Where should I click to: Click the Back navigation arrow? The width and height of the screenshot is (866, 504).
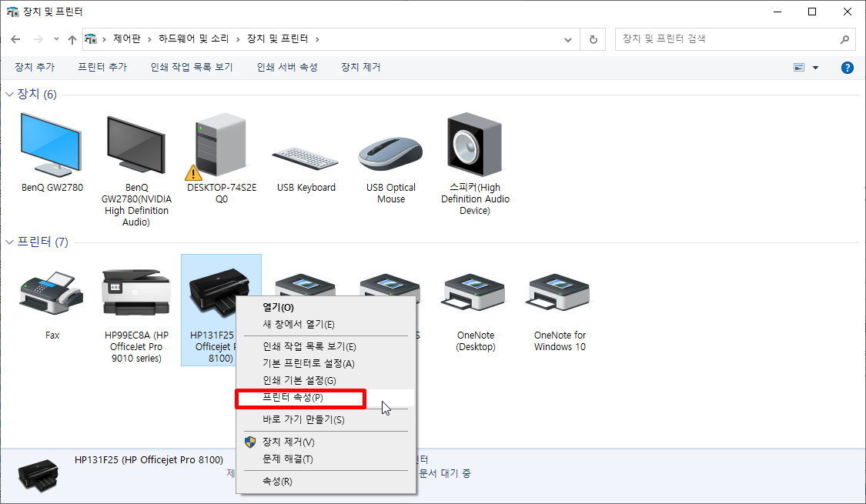pyautogui.click(x=15, y=39)
